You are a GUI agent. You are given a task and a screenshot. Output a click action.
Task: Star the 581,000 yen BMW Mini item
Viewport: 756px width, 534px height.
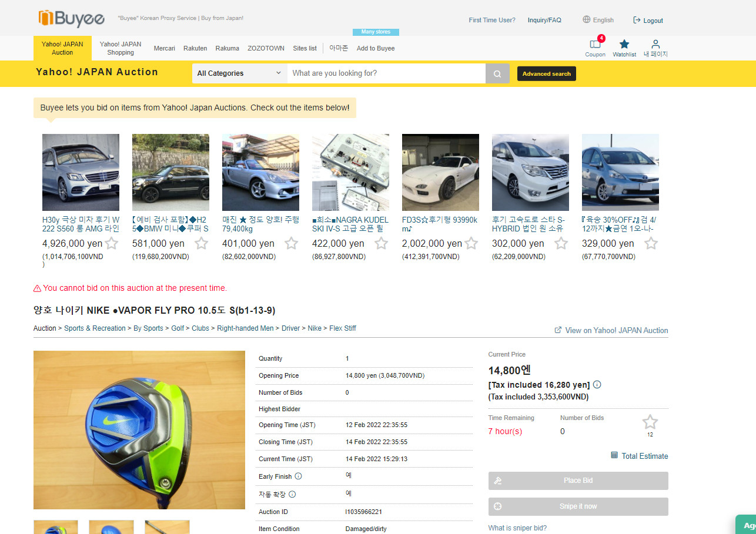201,243
